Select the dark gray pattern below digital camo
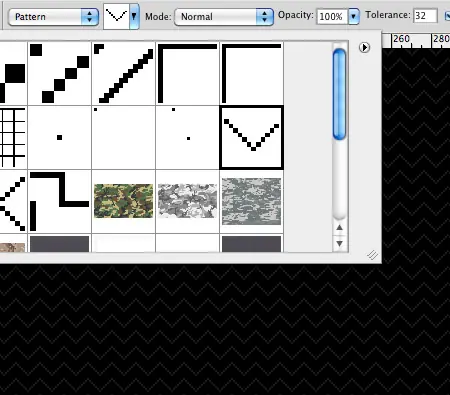Viewport: 450px width, 395px height. 252,243
